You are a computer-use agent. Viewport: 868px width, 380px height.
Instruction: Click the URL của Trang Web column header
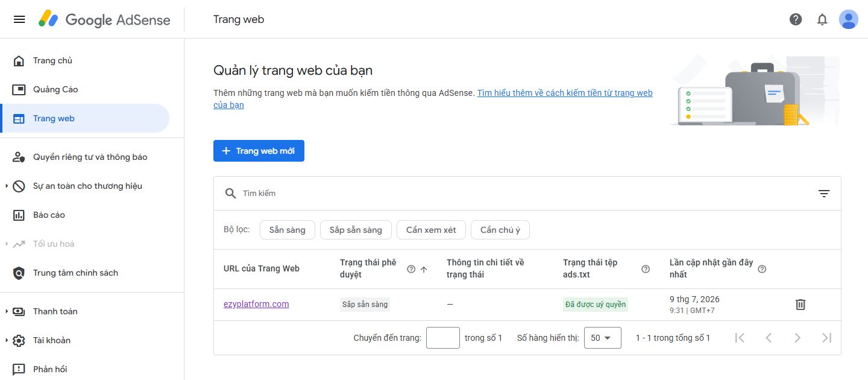click(262, 268)
